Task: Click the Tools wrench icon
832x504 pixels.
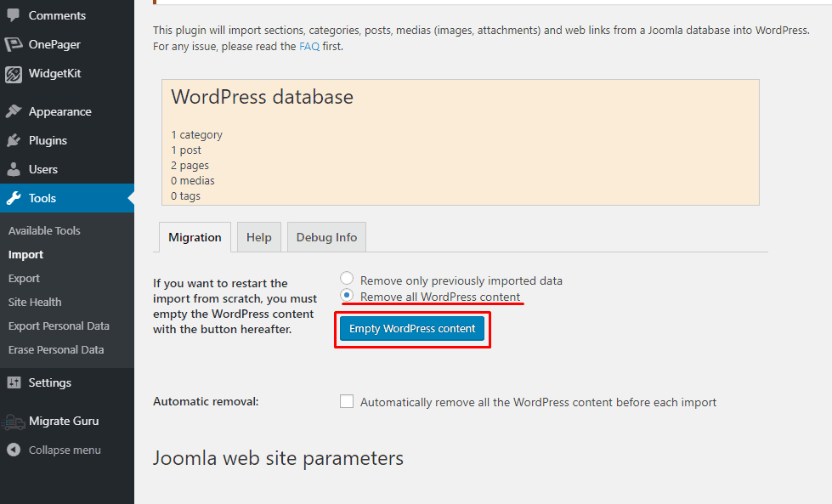Action: tap(14, 198)
